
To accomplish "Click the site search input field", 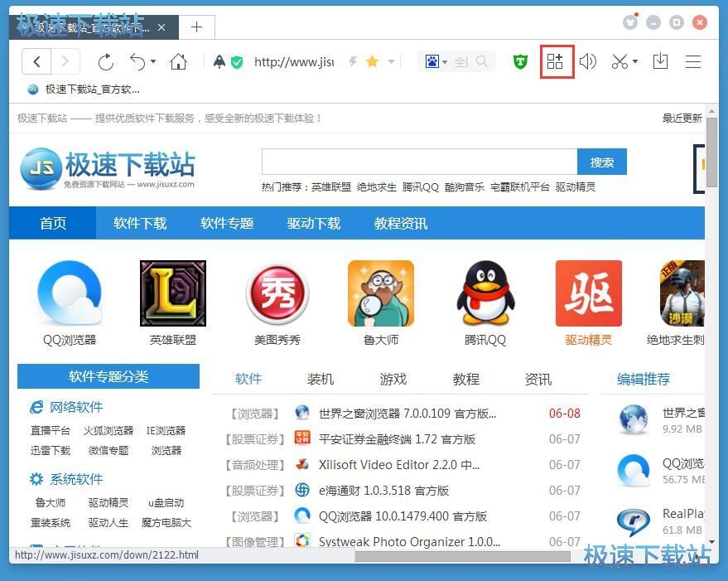I will pos(420,162).
